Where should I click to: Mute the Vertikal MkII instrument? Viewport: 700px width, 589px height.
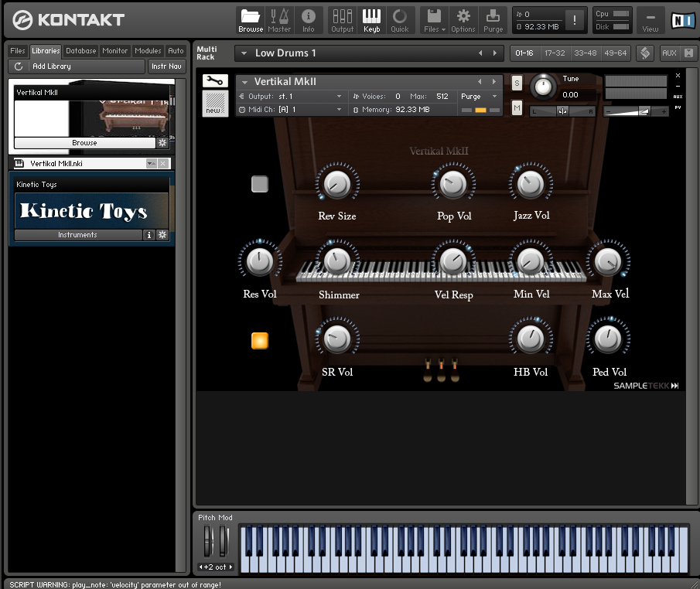tap(517, 107)
